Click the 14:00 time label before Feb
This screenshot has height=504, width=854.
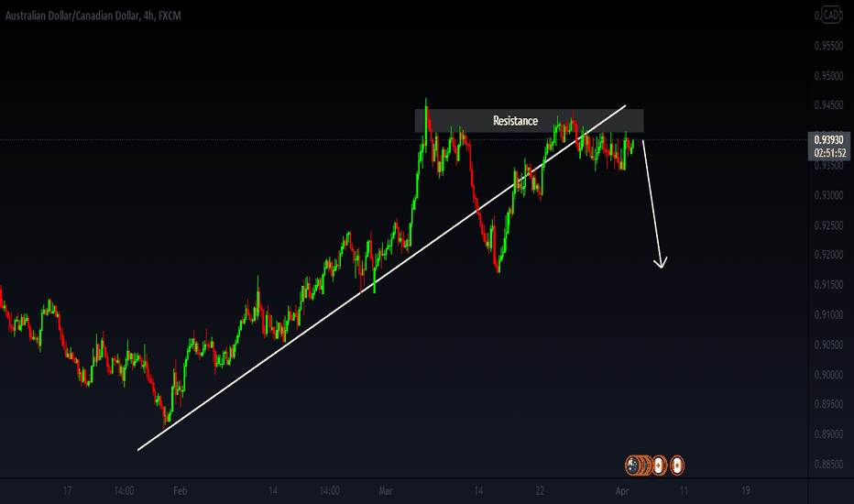(x=124, y=491)
